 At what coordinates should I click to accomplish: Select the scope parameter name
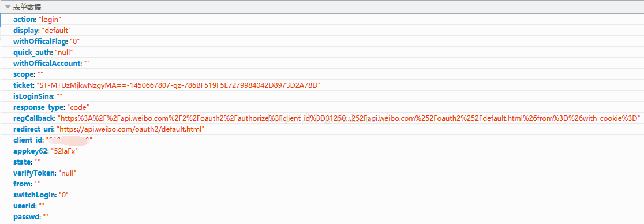(x=24, y=74)
